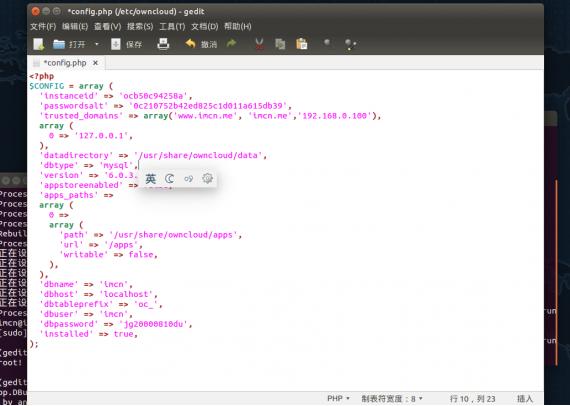
Task: Click the 'dbname' => 'imcn' line
Action: pos(86,284)
